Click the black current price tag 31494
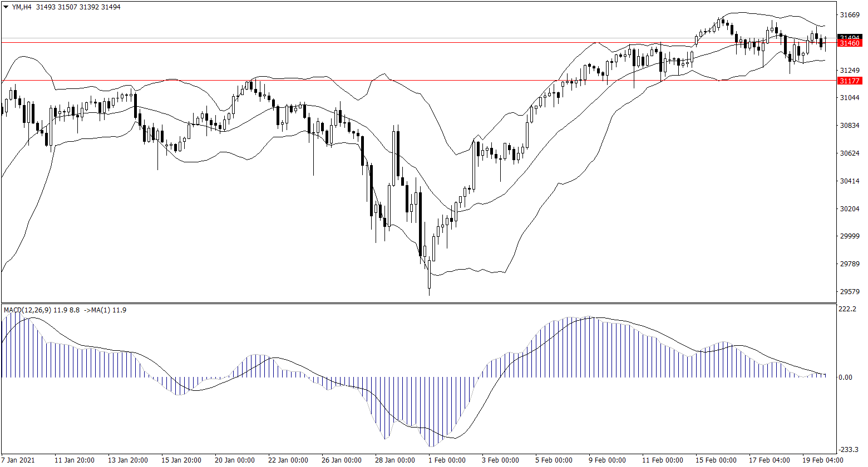The height and width of the screenshot is (467, 868). pos(850,37)
